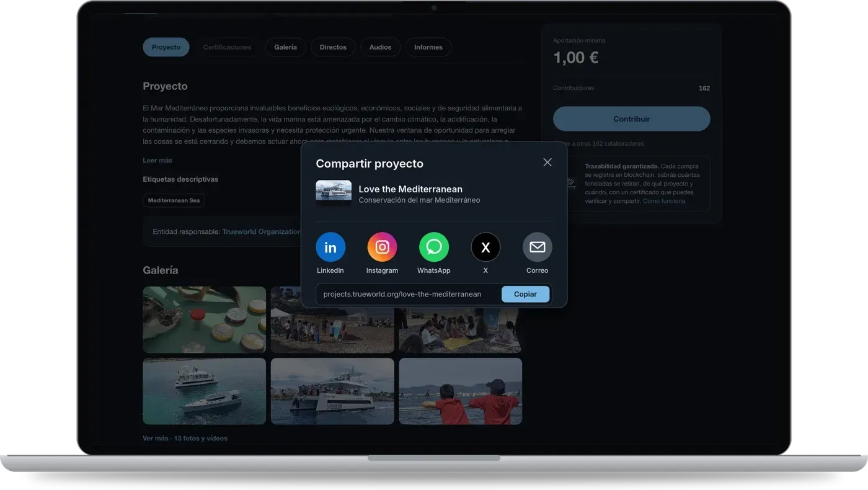Switch to the Certificaciones tab
This screenshot has width=868, height=490.
228,47
